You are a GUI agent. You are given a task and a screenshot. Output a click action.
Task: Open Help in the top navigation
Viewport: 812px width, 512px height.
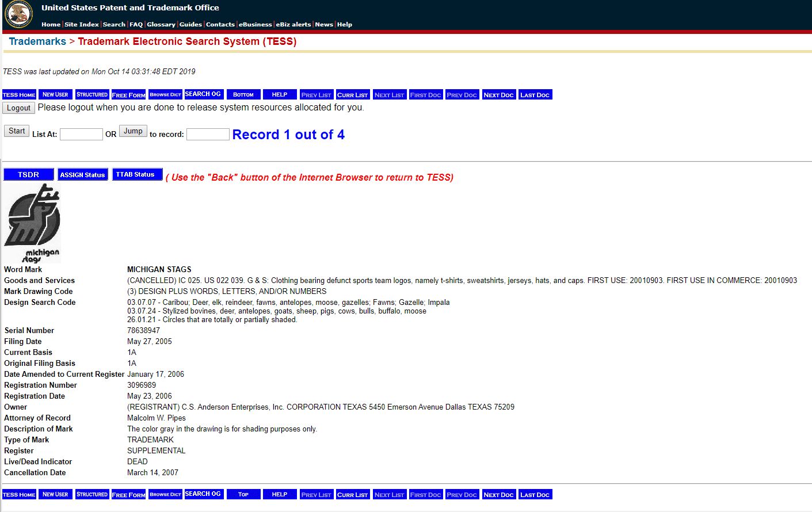click(x=345, y=24)
